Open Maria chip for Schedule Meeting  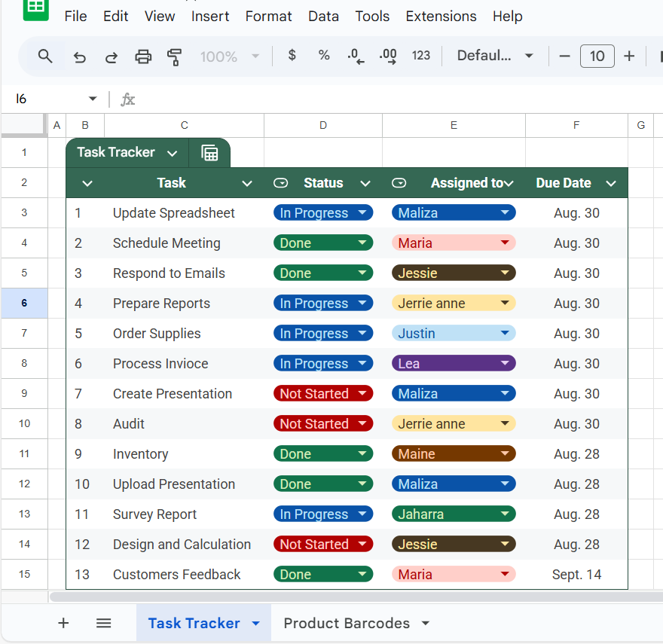click(454, 243)
